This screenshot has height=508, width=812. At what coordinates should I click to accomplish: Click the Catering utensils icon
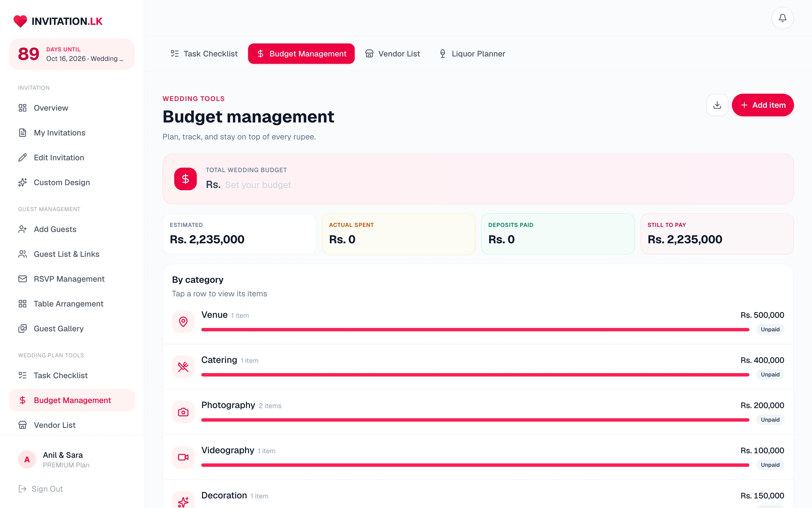[x=183, y=367]
